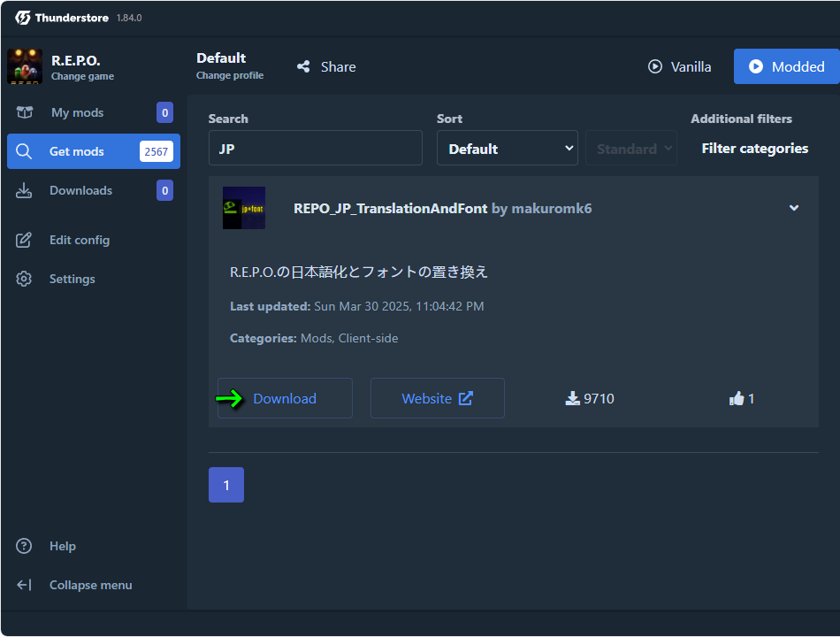Click Change game link

(x=82, y=76)
